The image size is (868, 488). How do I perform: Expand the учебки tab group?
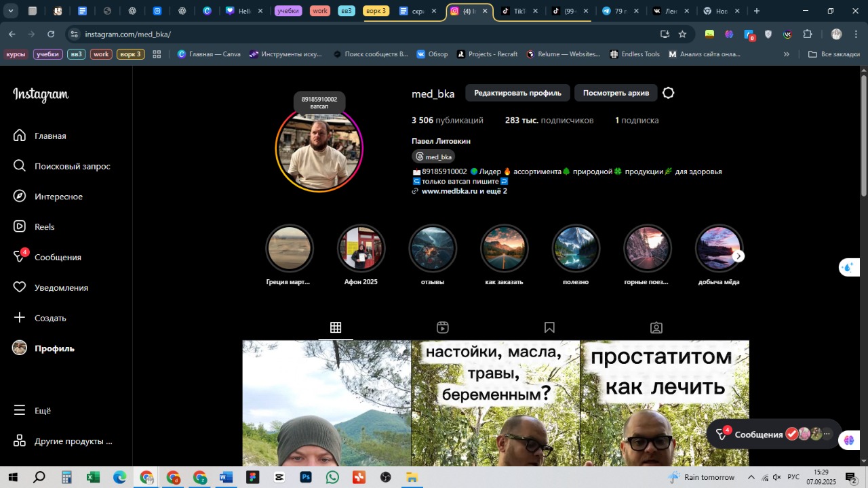288,11
